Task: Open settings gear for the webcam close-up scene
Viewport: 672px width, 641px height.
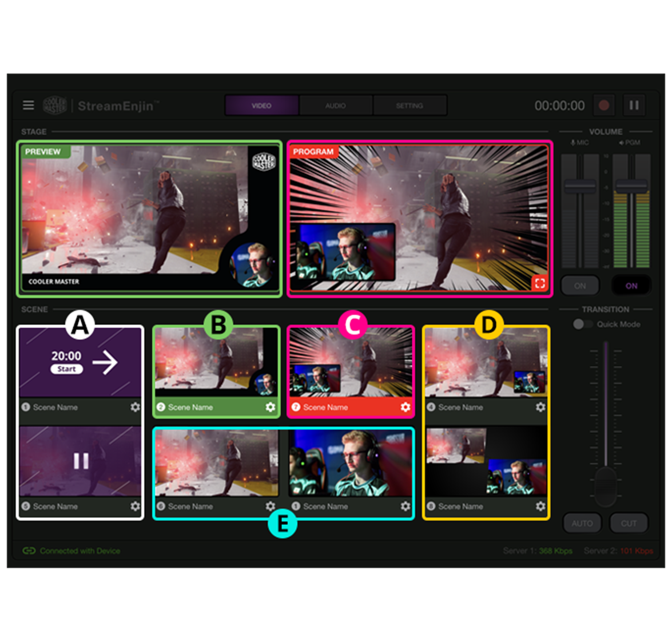Action: coord(405,507)
